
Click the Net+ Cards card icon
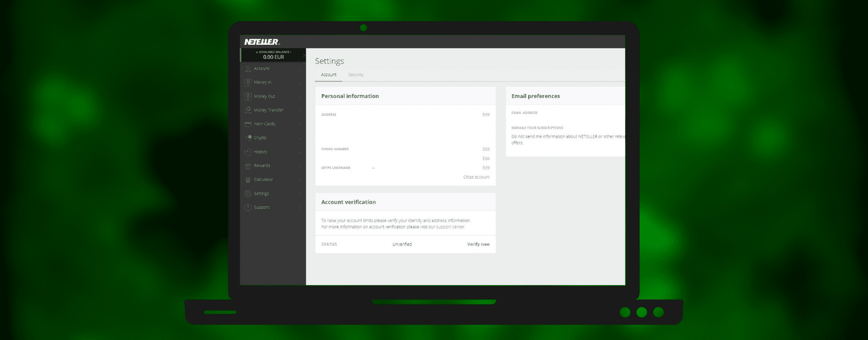coord(248,124)
